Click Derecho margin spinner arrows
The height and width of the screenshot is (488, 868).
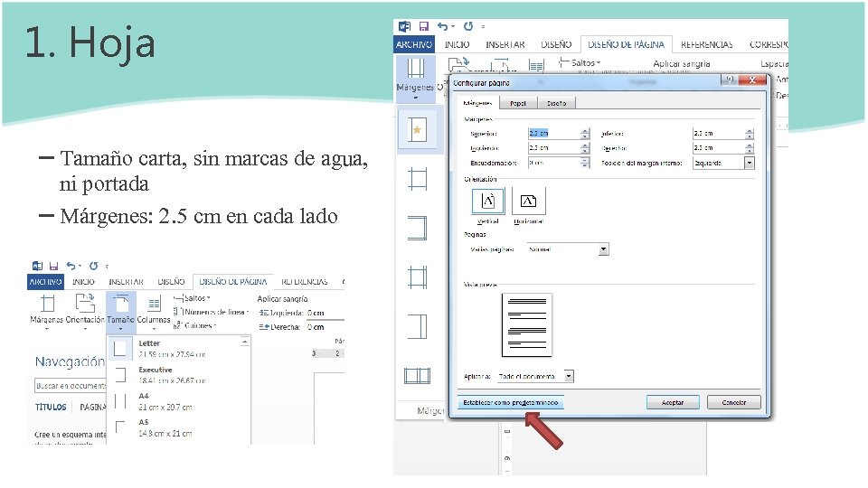pos(750,148)
